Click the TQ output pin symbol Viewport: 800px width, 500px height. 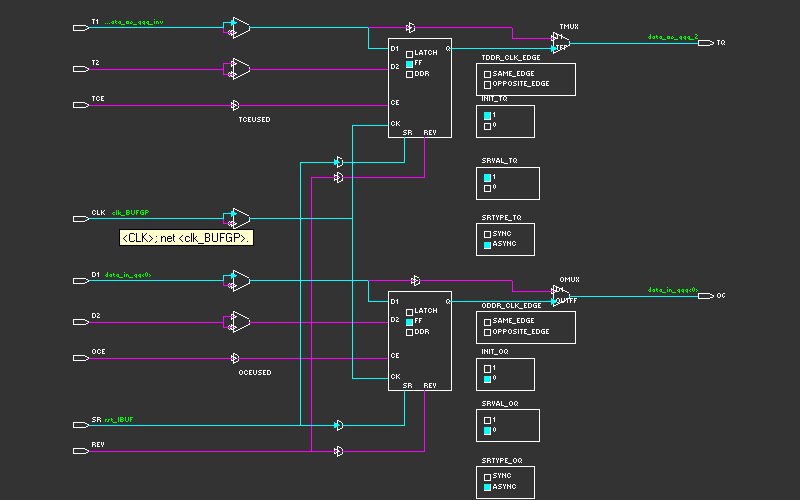705,43
